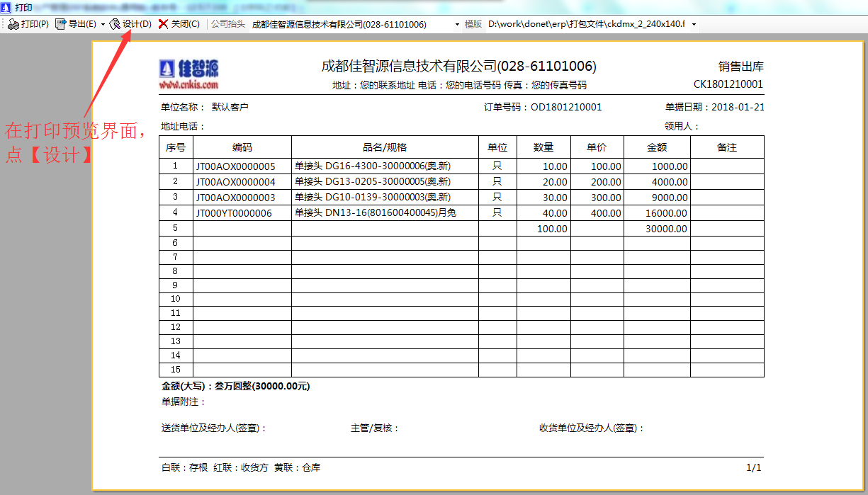Click the www.cnkis.com link under the logo
Screen dimensions: 868x495
188,85
